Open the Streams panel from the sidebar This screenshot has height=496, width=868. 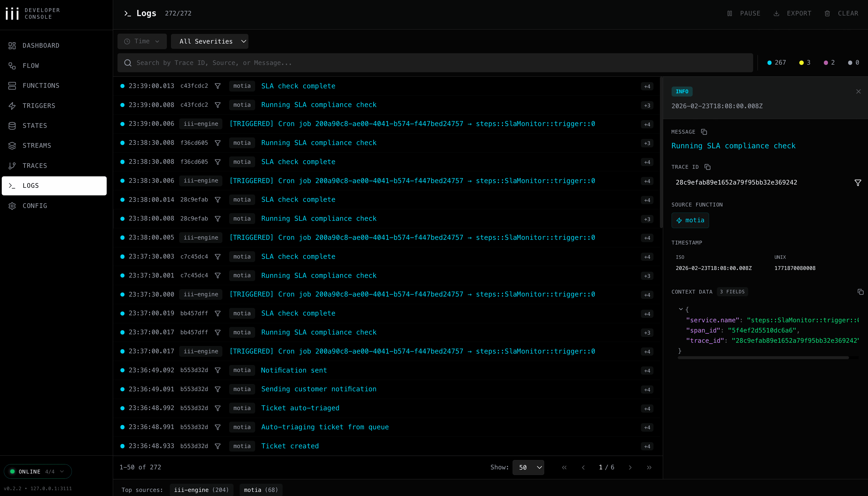click(37, 145)
